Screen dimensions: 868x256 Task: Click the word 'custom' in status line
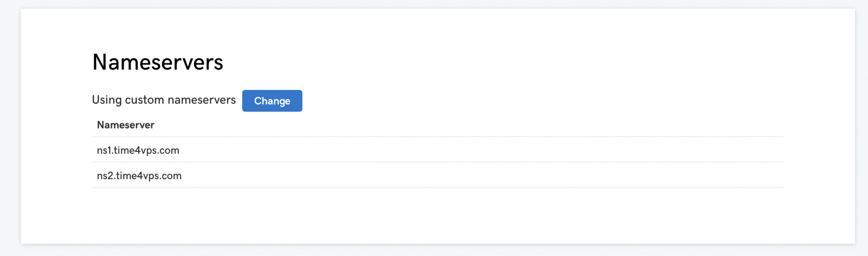click(x=144, y=100)
